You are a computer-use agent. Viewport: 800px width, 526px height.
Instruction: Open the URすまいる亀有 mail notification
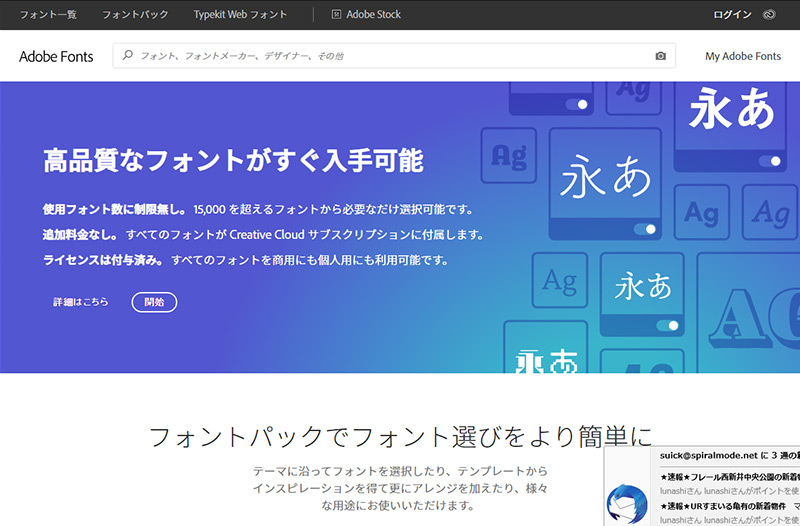coord(730,506)
